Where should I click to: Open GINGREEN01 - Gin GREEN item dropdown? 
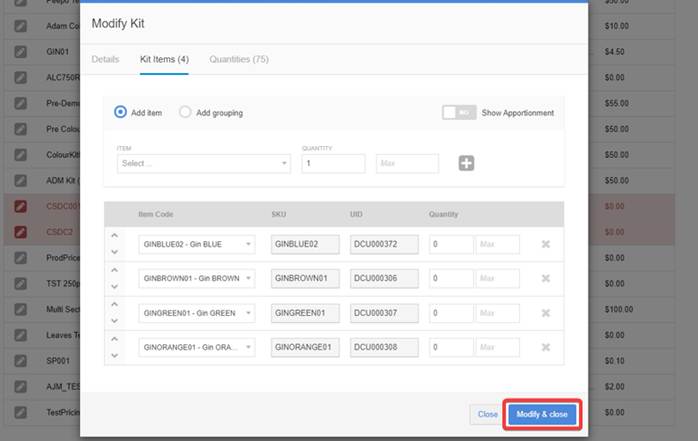(197, 313)
